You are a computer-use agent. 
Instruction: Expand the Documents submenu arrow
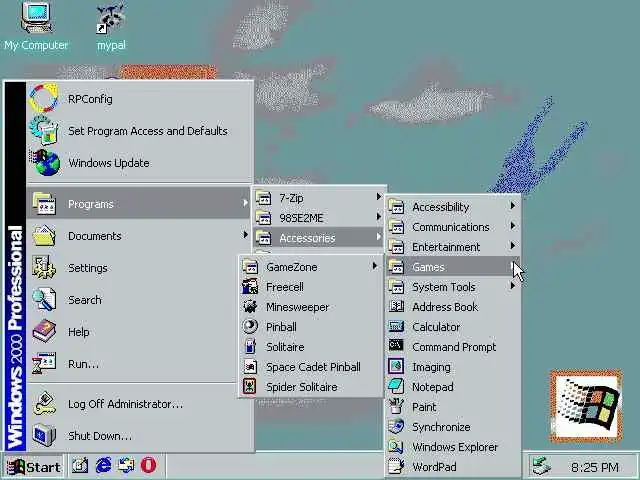[x=245, y=235]
